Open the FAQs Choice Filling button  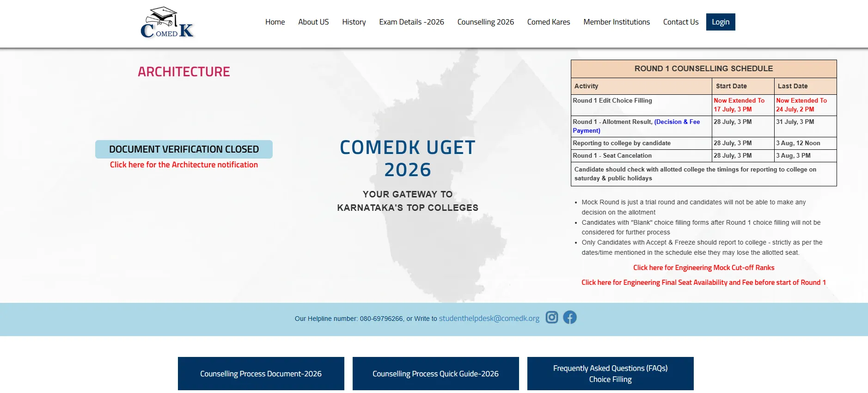tap(611, 374)
